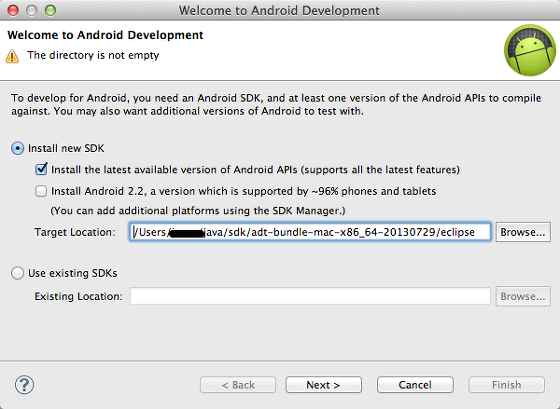
Task: Proceed with the Next > button
Action: click(324, 385)
